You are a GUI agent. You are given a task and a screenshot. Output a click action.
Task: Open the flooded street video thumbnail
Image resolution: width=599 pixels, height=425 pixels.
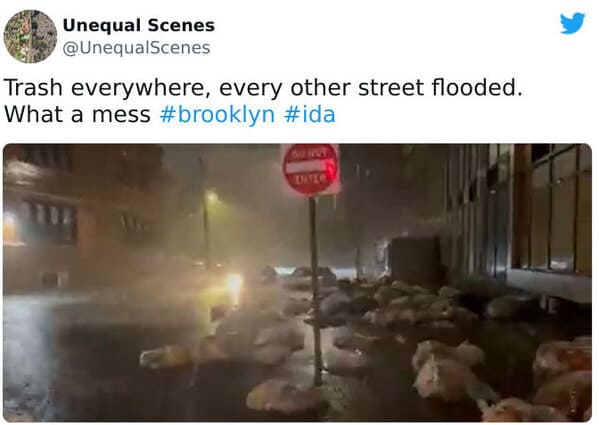298,283
